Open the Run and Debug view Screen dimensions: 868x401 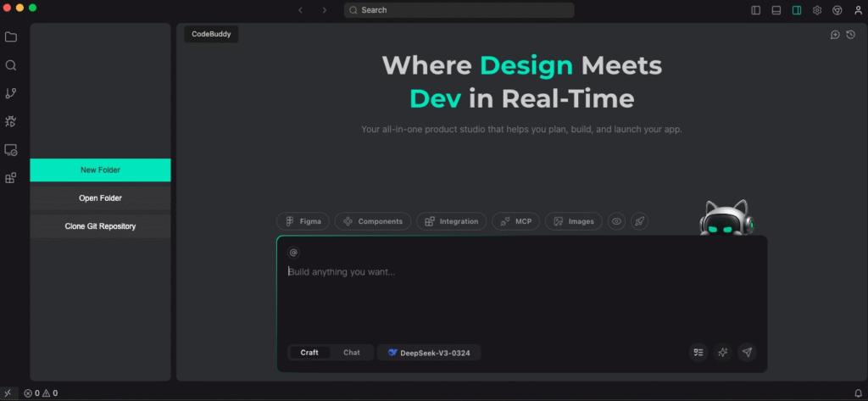[x=11, y=122]
